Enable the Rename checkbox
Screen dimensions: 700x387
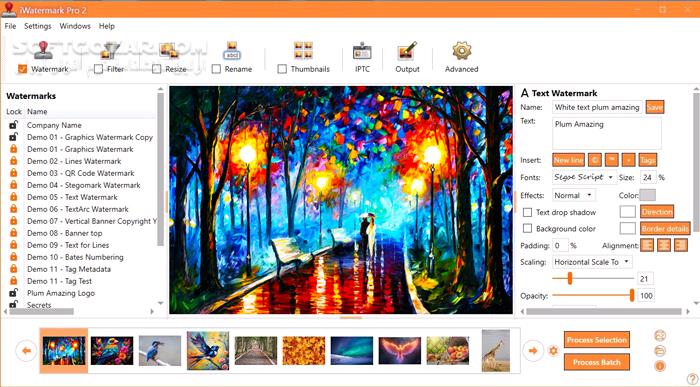[x=216, y=69]
